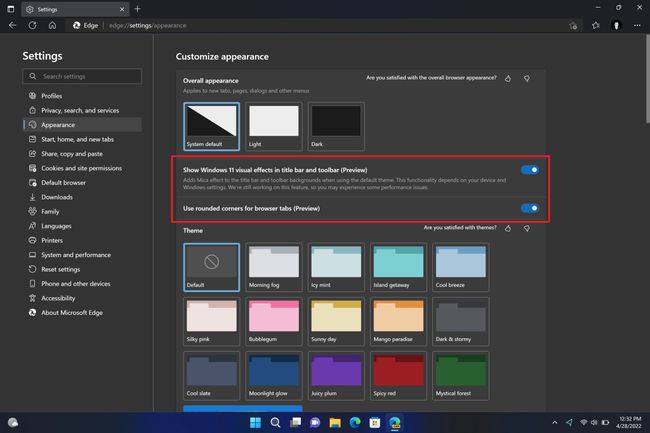650x433 pixels.
Task: Open File Explorer from taskbar
Action: tap(335, 423)
